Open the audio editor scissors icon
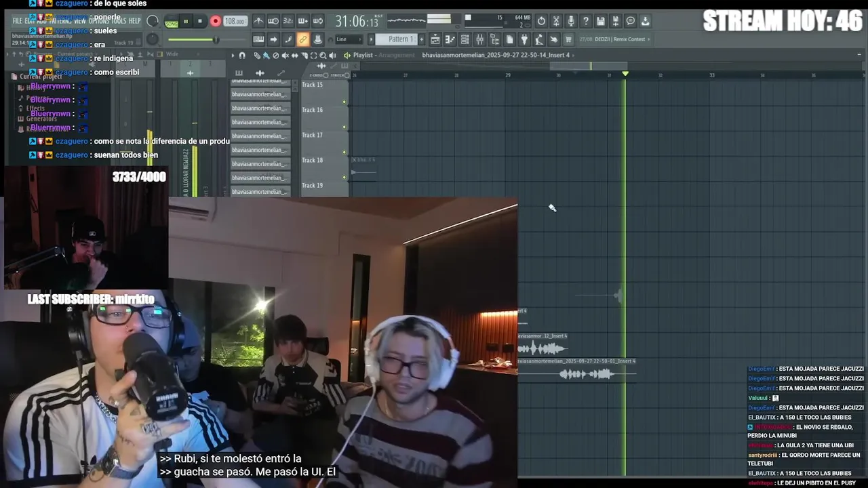 click(556, 21)
